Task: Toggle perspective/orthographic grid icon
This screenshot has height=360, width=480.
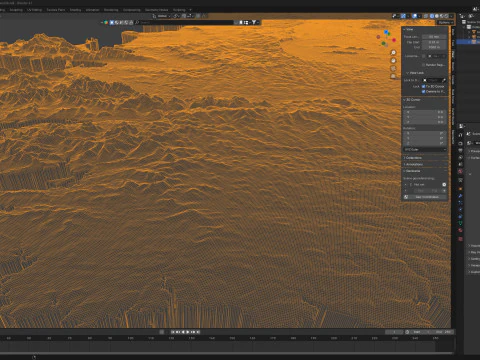Action: (x=393, y=76)
